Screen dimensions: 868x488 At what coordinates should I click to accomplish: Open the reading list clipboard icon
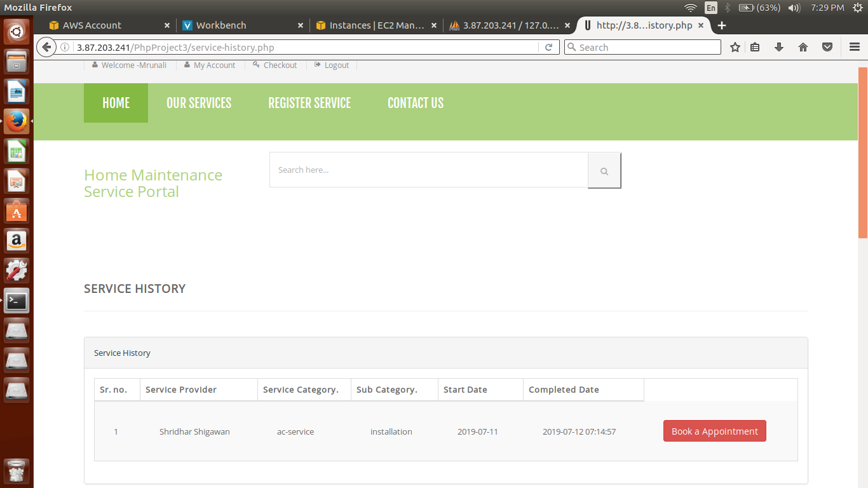click(x=755, y=47)
